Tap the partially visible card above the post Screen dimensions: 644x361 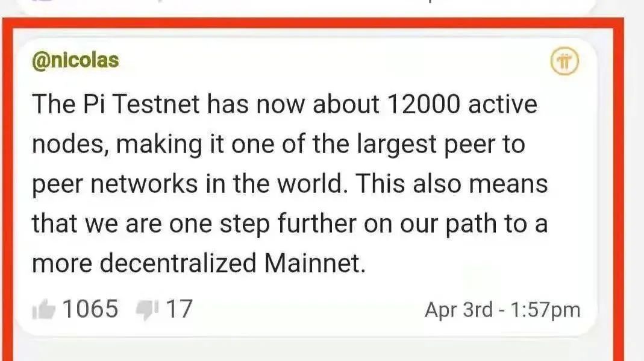click(x=301, y=6)
